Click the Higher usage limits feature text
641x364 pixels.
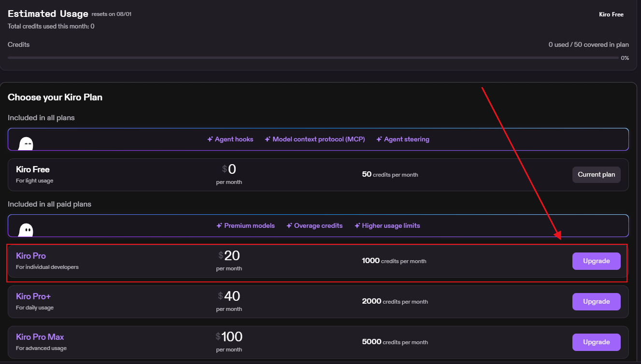tap(391, 225)
